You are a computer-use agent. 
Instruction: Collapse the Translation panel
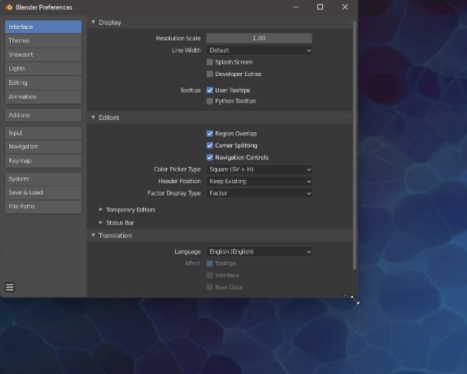click(x=93, y=235)
